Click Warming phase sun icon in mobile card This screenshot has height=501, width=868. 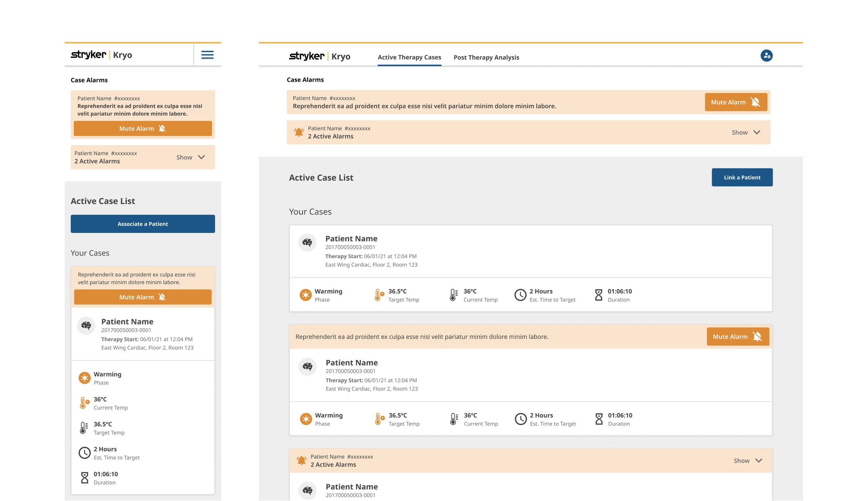point(84,378)
